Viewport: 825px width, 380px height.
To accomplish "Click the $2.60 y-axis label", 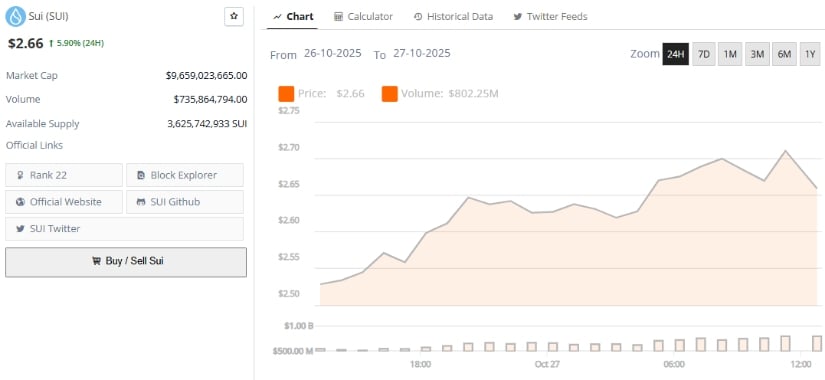I will point(289,220).
